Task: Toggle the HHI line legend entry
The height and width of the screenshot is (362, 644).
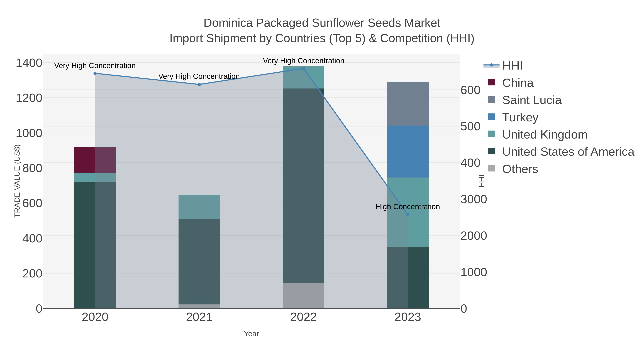Action: click(503, 65)
